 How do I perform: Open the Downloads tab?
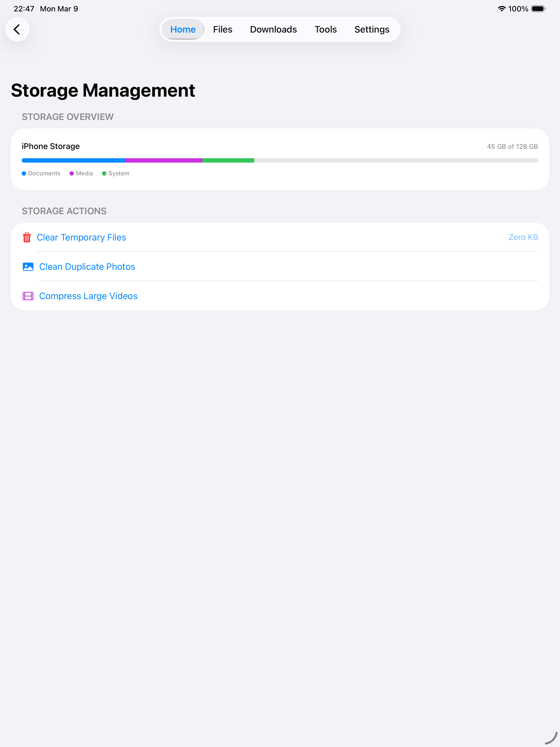click(x=273, y=29)
